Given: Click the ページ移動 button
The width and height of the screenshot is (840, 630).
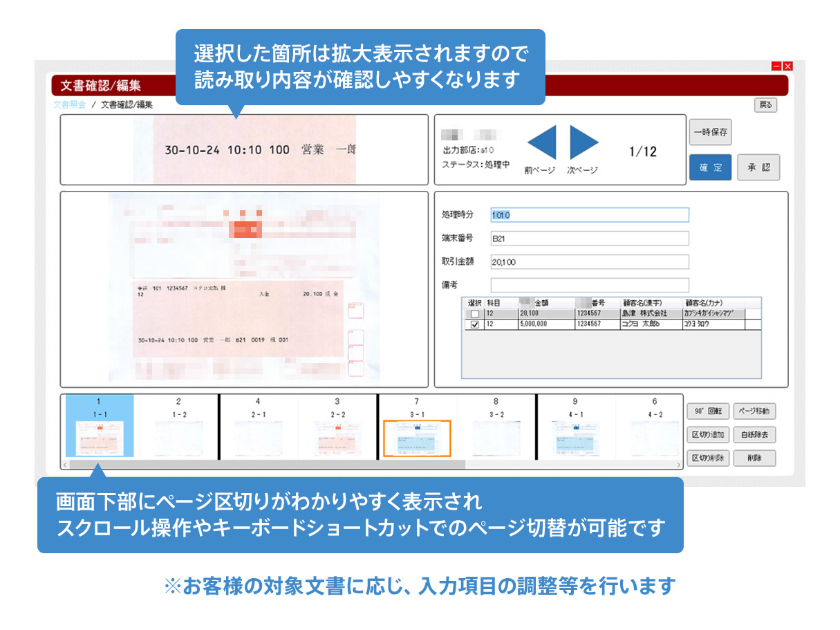Looking at the screenshot, I should pos(754,411).
